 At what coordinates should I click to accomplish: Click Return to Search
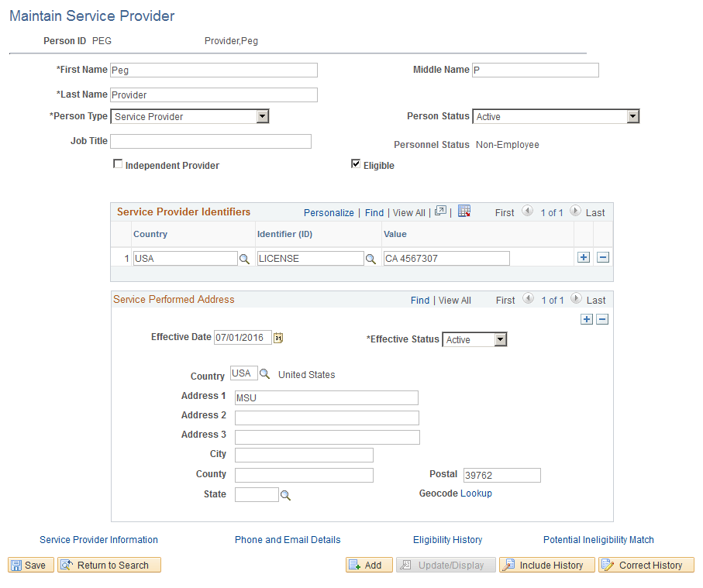pos(109,565)
